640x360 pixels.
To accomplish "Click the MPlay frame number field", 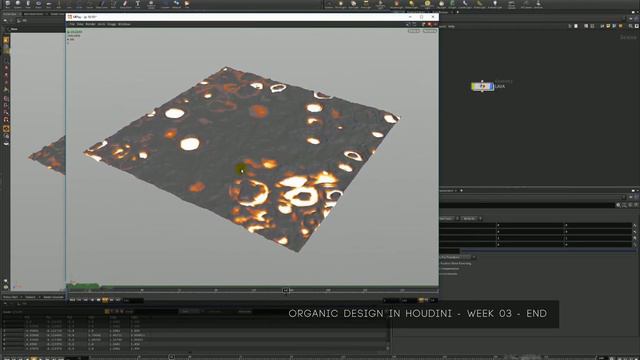I will 133,300.
